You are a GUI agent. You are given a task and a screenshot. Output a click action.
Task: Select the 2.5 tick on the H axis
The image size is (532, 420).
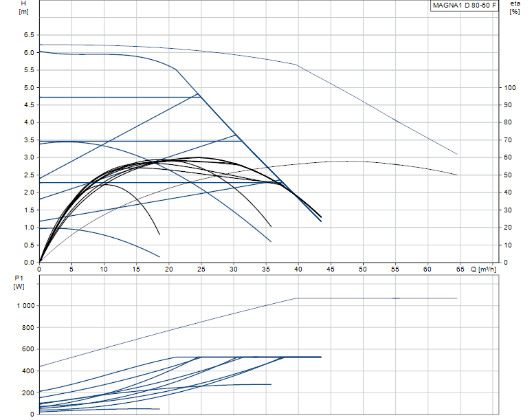pos(29,175)
